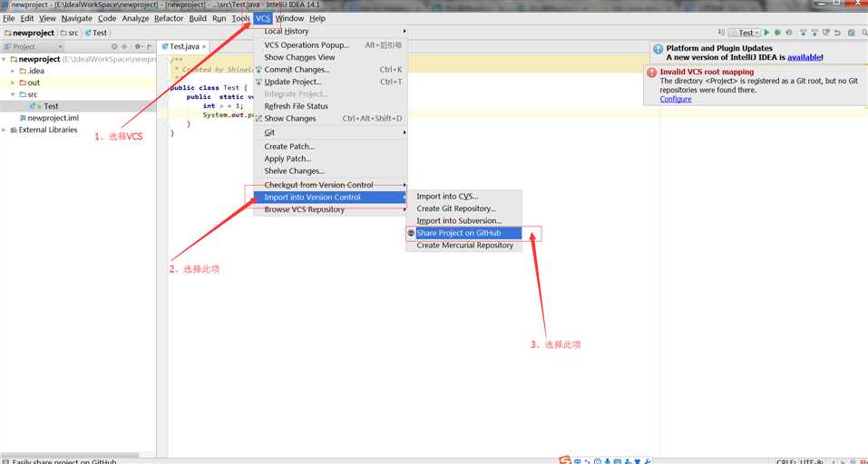868x464 pixels.
Task: Select Test class in project tree
Action: tap(51, 106)
